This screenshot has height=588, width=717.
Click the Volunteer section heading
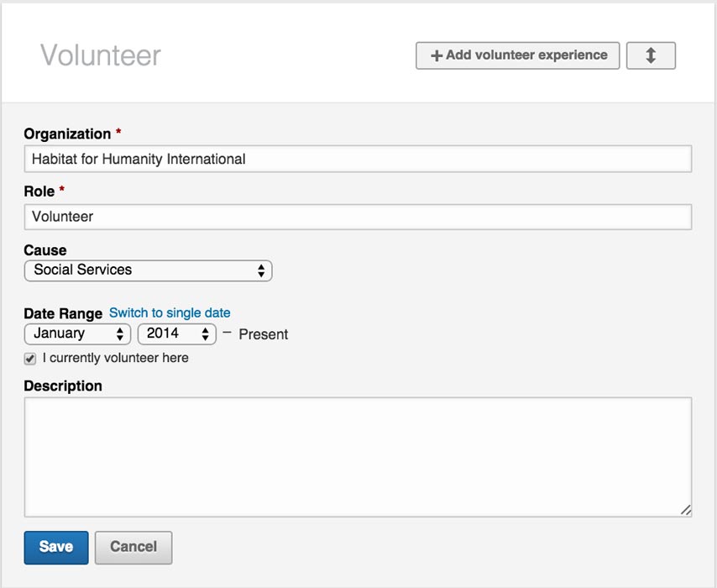pos(100,55)
